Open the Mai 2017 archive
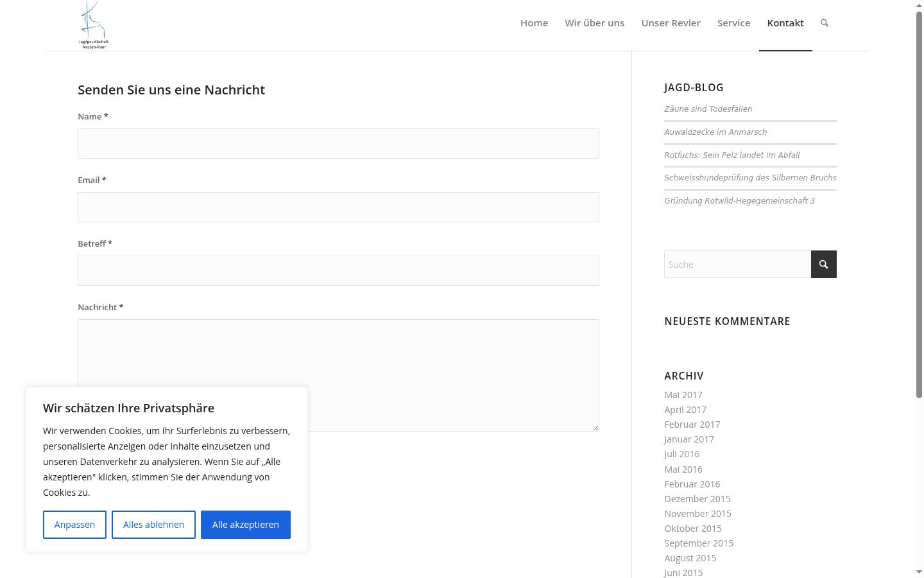Image resolution: width=924 pixels, height=578 pixels. [x=683, y=395]
